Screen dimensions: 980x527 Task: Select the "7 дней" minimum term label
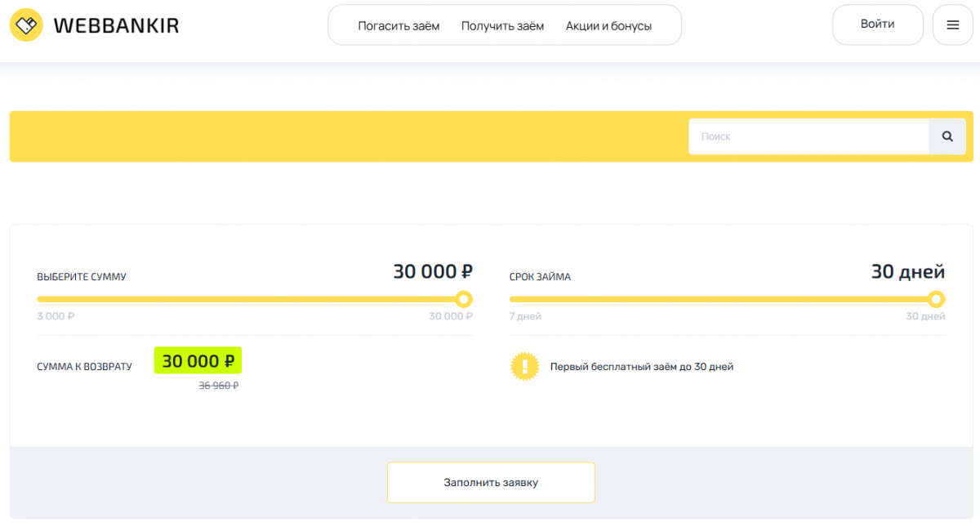pos(525,316)
